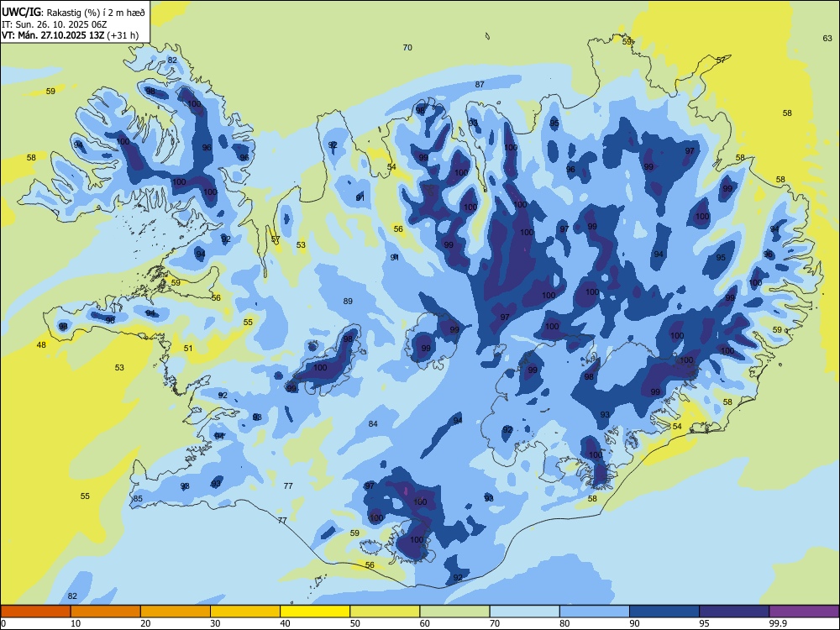Click the humidity value 51 on the map

click(188, 349)
